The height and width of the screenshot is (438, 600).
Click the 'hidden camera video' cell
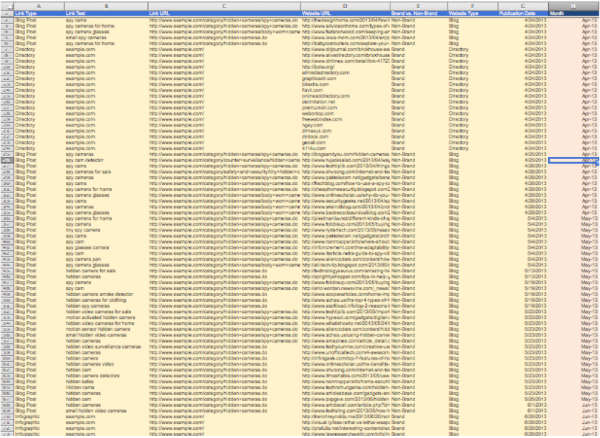106,364
